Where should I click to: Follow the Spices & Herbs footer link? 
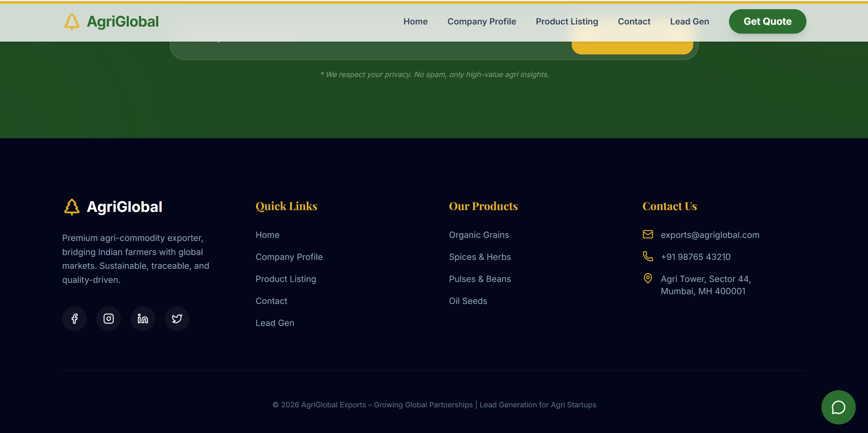click(480, 257)
